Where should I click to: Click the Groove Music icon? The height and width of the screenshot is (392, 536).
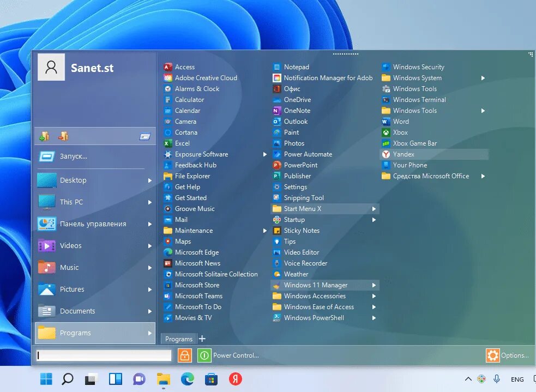coord(167,209)
